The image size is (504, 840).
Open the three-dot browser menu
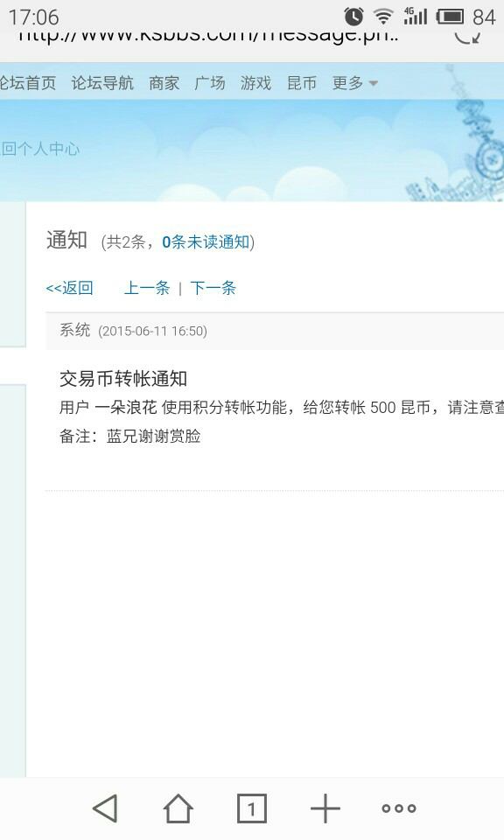click(x=399, y=808)
